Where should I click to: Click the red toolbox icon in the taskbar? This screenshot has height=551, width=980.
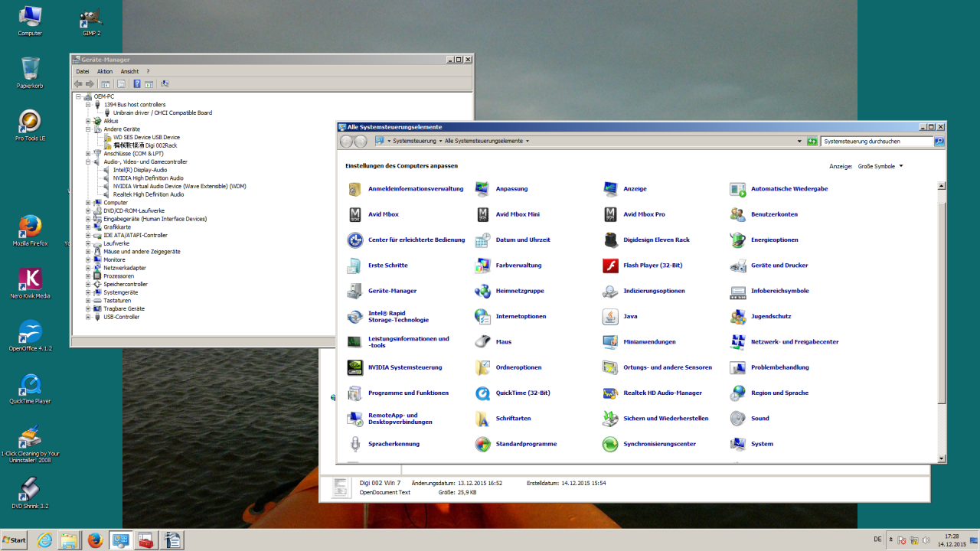click(145, 540)
